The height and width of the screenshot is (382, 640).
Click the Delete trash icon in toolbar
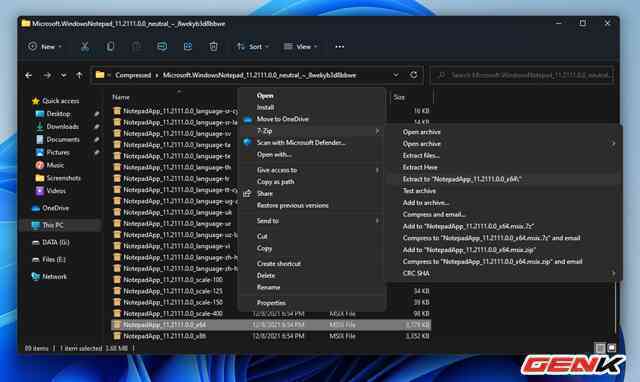pos(213,47)
